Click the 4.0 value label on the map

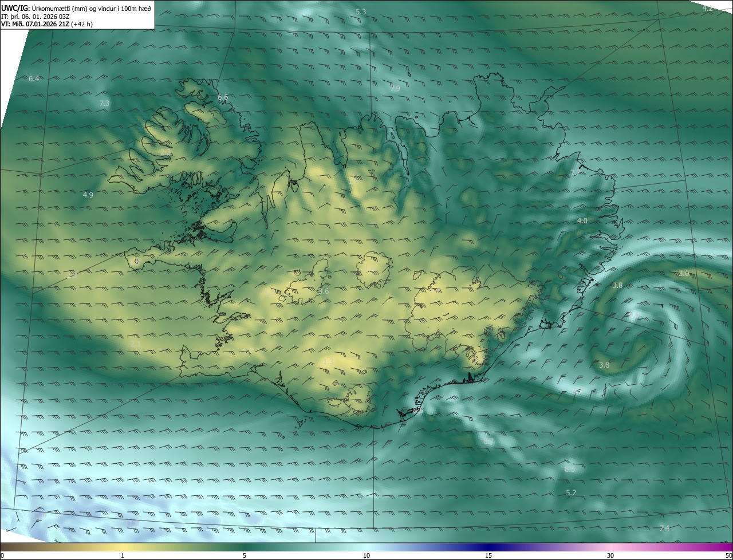pos(582,220)
